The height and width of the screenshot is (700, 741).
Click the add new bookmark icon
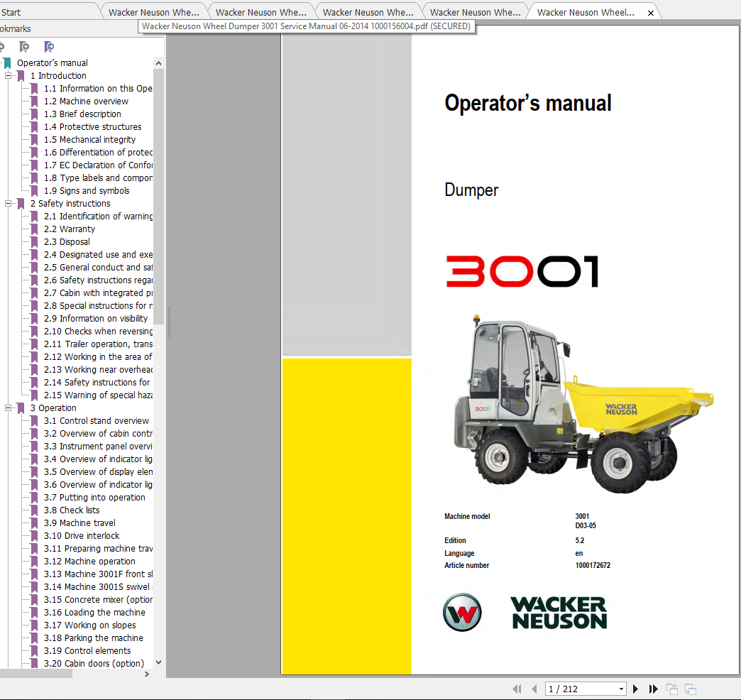(x=24, y=47)
